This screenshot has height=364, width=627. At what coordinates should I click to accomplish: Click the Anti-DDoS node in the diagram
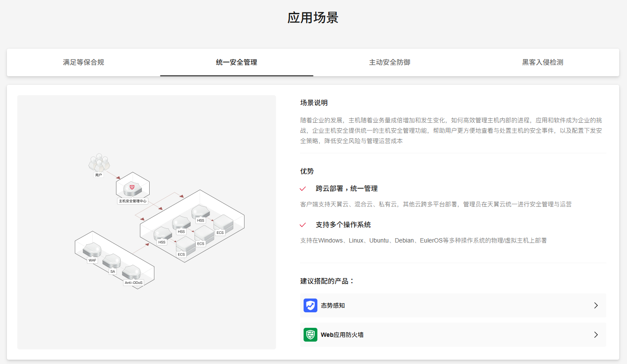coord(132,272)
